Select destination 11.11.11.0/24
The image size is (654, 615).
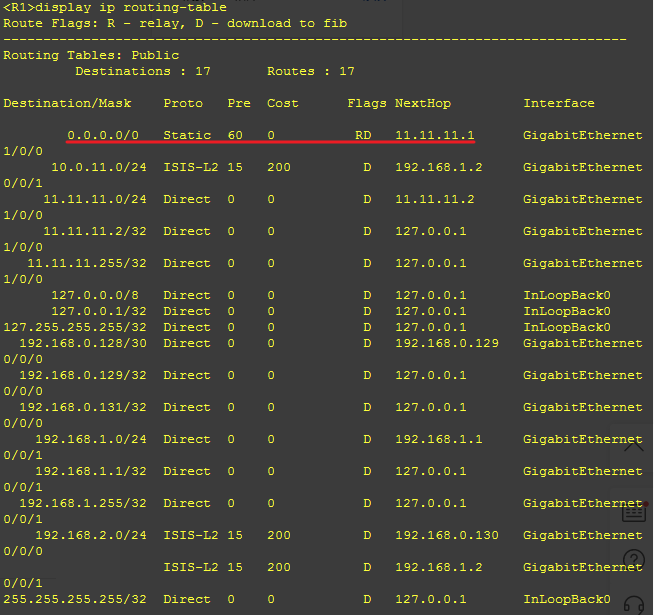click(95, 199)
